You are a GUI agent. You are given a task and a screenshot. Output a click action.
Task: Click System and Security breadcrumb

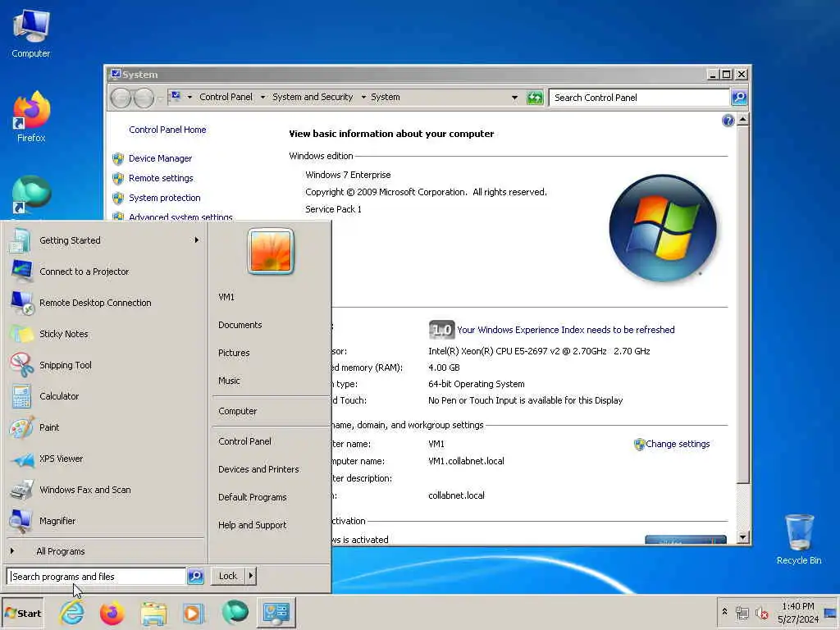pos(313,97)
